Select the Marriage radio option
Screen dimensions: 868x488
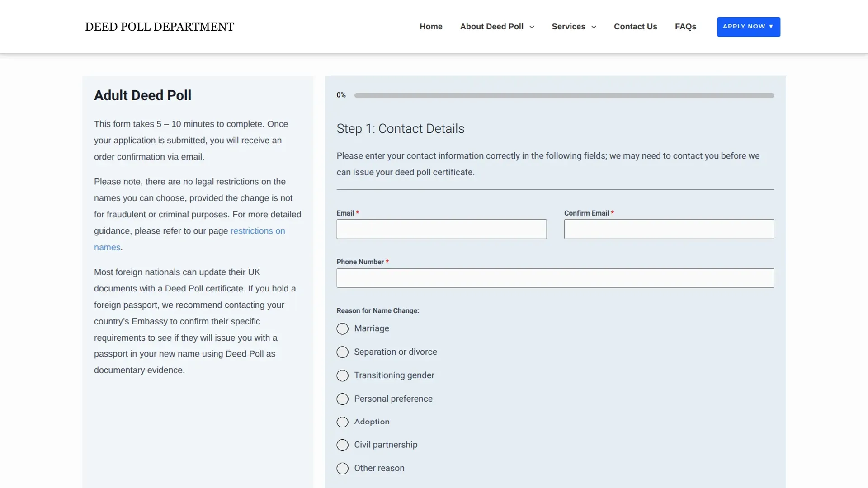click(342, 328)
